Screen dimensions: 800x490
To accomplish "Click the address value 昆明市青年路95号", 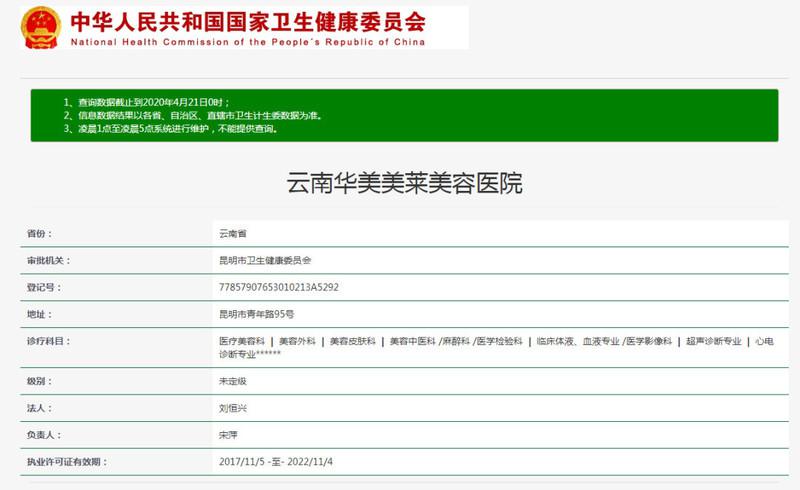I will pos(256,314).
